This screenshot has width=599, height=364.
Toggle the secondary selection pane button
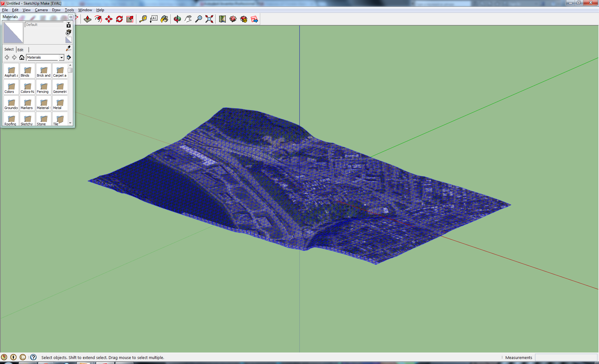coord(69,25)
